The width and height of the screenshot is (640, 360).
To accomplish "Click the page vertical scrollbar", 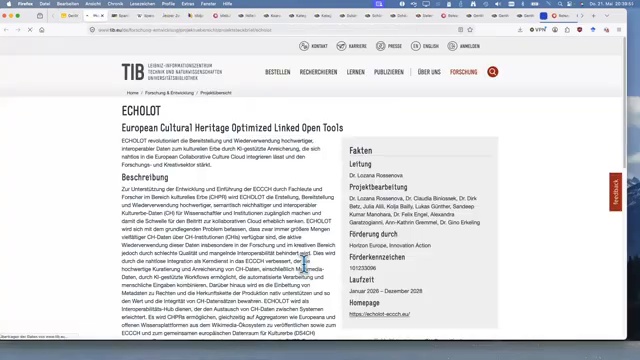I will (x=624, y=102).
